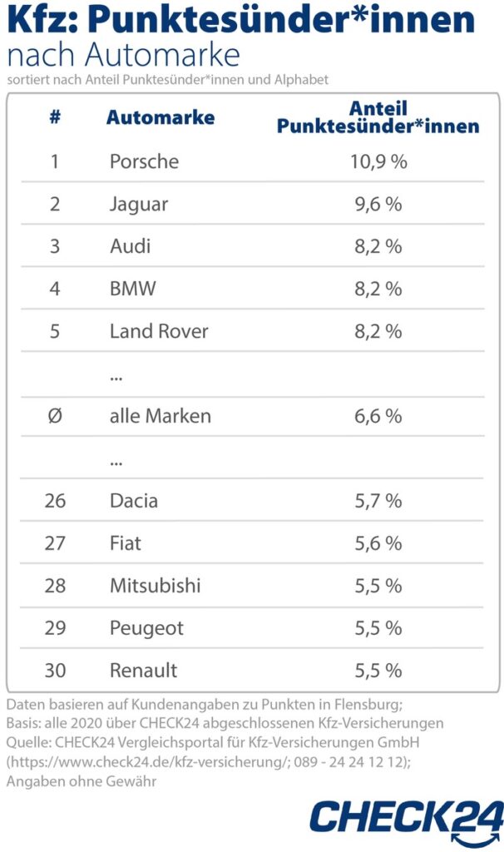Select the Land Rover row
The width and height of the screenshot is (504, 852).
pos(252,331)
